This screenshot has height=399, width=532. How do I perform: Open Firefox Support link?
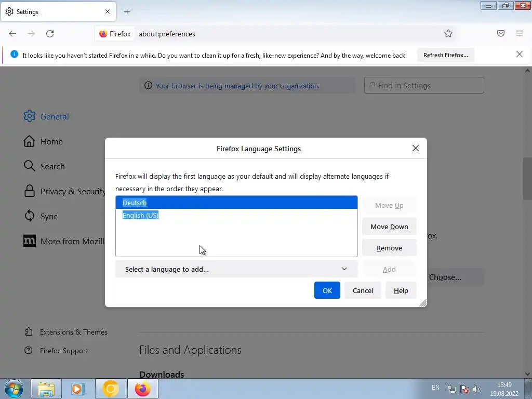coord(56,351)
